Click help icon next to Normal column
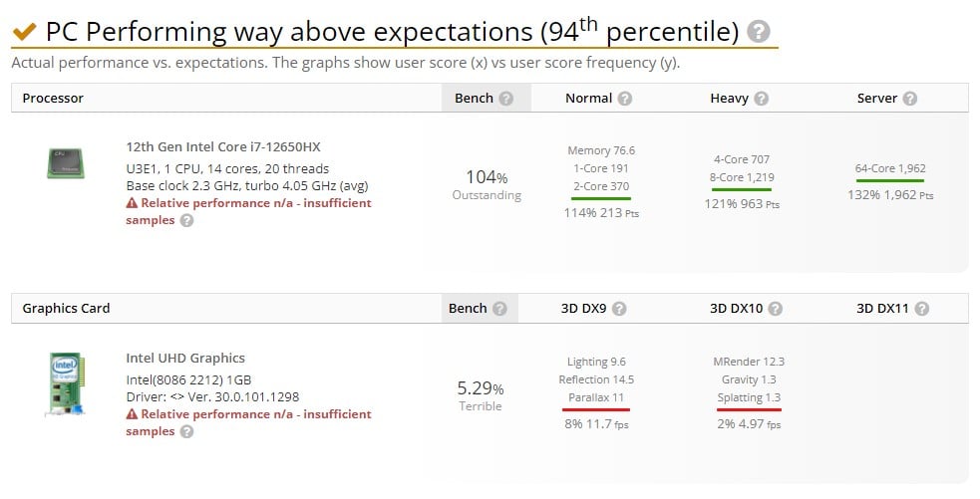Screen dimensions: 980x499 [625, 99]
